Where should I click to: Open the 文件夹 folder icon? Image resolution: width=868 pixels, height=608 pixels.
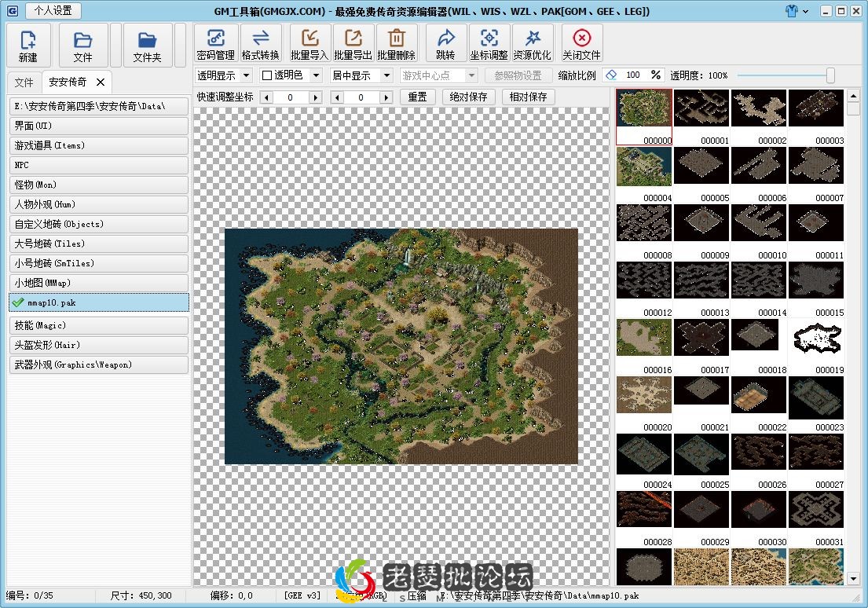pos(147,46)
